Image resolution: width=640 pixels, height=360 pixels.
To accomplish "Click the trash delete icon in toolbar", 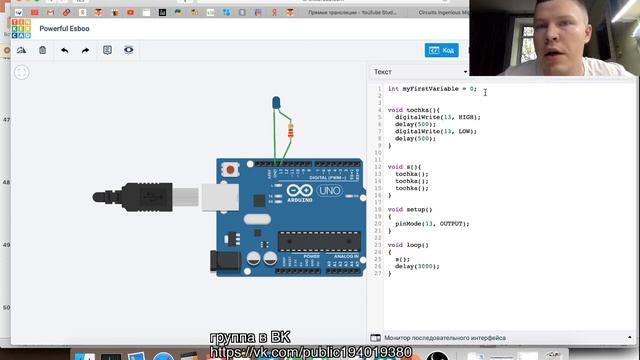I will pos(42,50).
